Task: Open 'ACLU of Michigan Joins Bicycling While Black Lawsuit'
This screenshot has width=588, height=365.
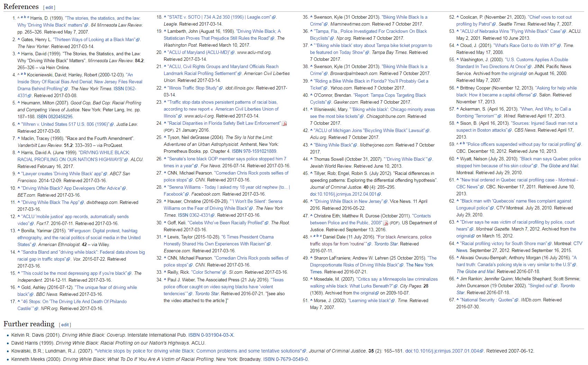Action: 369,131
